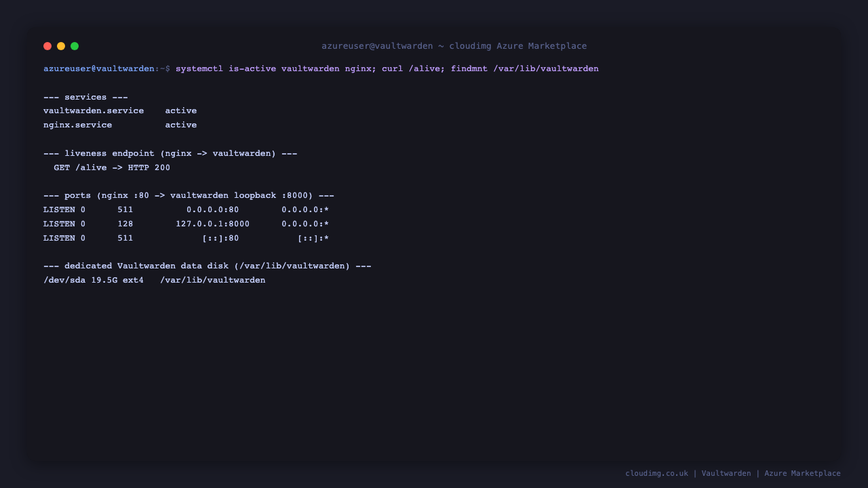Click the terminal title azureuser@vaultwarden
The image size is (868, 488).
[x=377, y=46]
